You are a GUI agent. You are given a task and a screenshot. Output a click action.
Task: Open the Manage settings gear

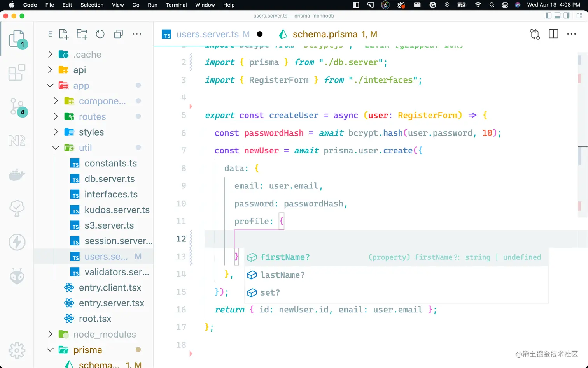(17, 350)
